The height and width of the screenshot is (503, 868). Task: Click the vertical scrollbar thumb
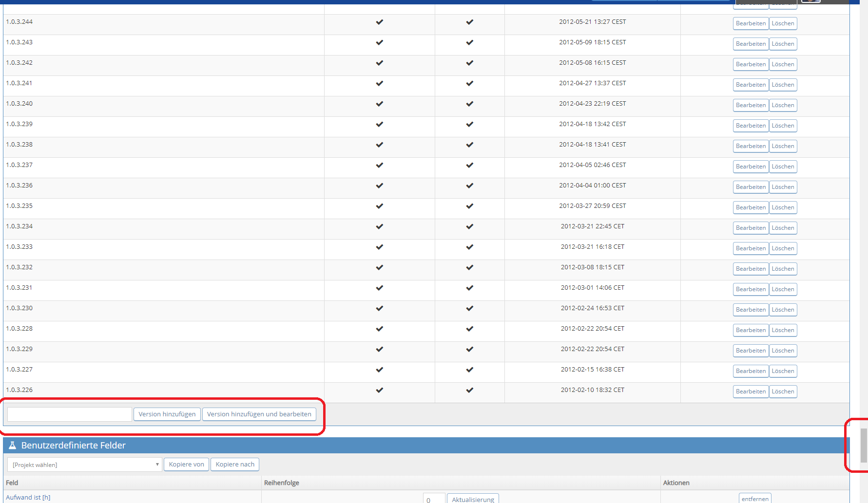[864, 445]
